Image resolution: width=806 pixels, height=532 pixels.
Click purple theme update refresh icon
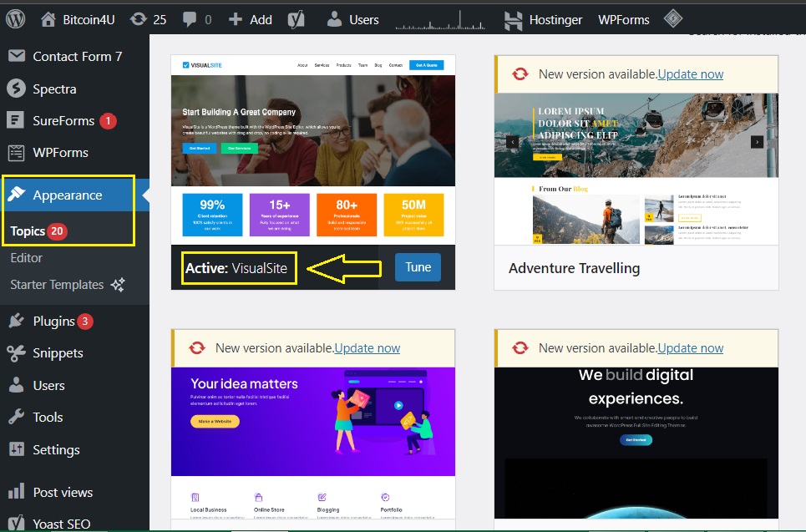[197, 348]
